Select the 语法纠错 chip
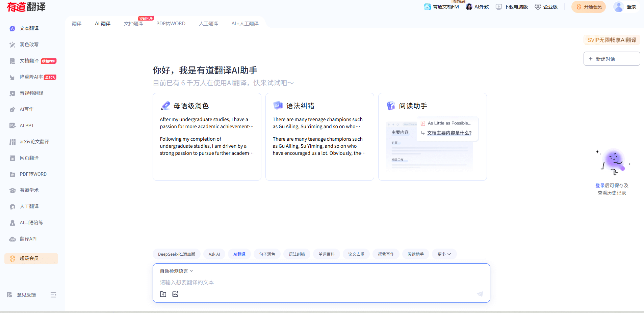This screenshot has width=644, height=313. (x=297, y=254)
